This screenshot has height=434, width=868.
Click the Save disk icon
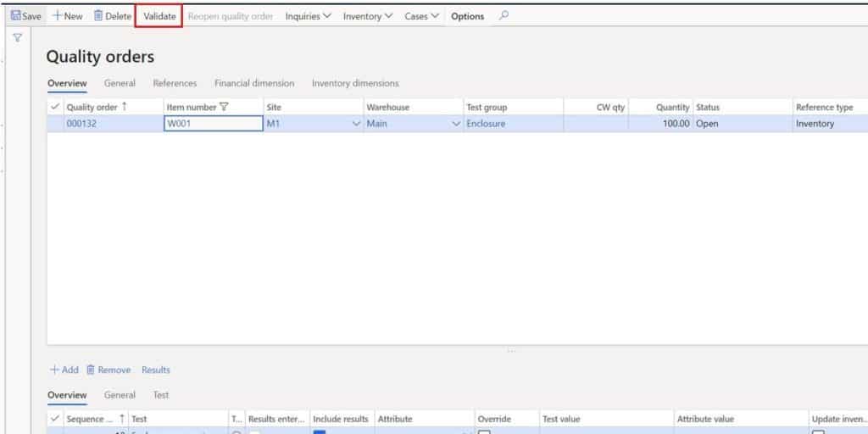[15, 16]
